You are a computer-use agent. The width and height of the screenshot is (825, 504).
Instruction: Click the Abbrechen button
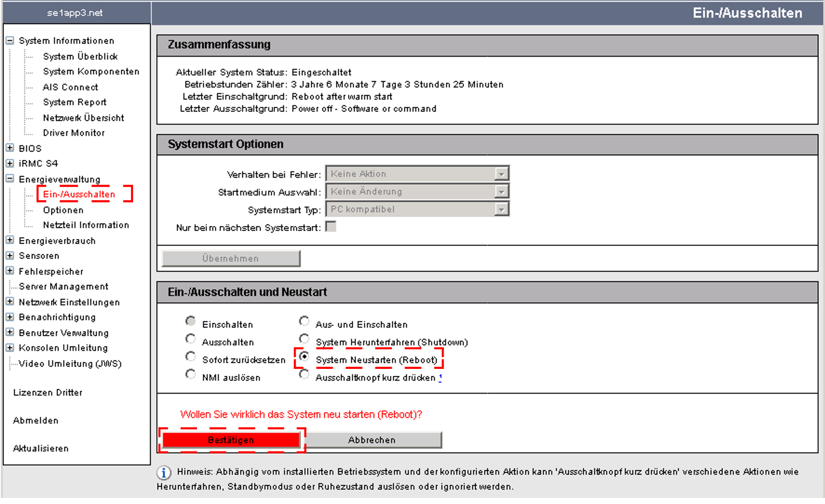click(372, 440)
